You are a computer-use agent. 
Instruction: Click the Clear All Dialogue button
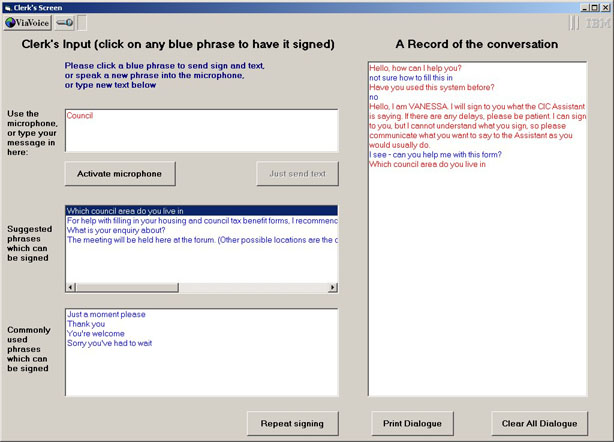(x=540, y=424)
